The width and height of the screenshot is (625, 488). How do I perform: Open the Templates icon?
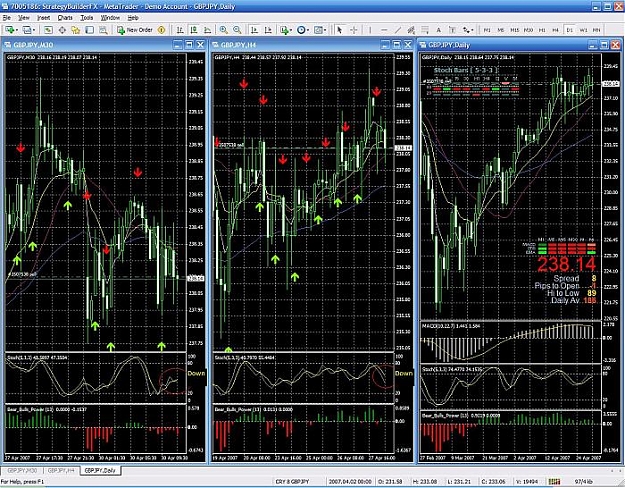tap(318, 30)
